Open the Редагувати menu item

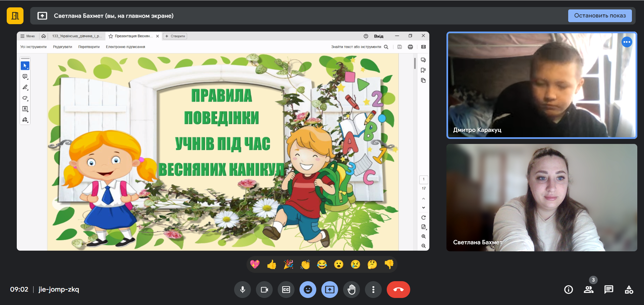click(x=62, y=47)
